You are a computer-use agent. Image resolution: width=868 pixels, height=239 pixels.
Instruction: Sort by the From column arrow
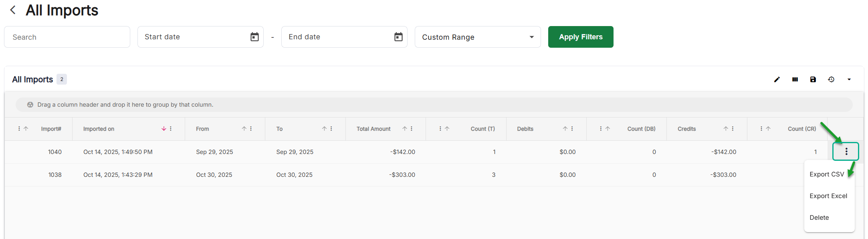tap(244, 129)
